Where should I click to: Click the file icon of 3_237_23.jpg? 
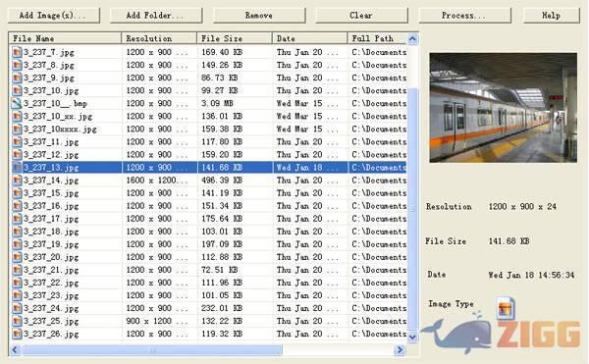[17, 295]
